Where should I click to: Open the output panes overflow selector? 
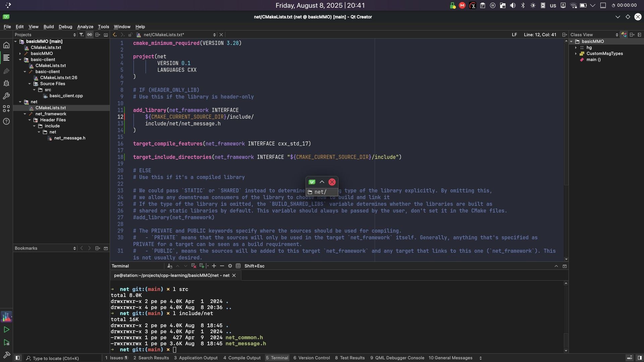[x=480, y=358]
